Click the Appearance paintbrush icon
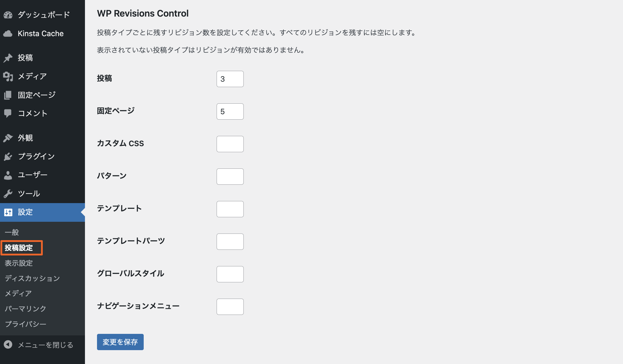Image resolution: width=623 pixels, height=364 pixels. point(8,138)
